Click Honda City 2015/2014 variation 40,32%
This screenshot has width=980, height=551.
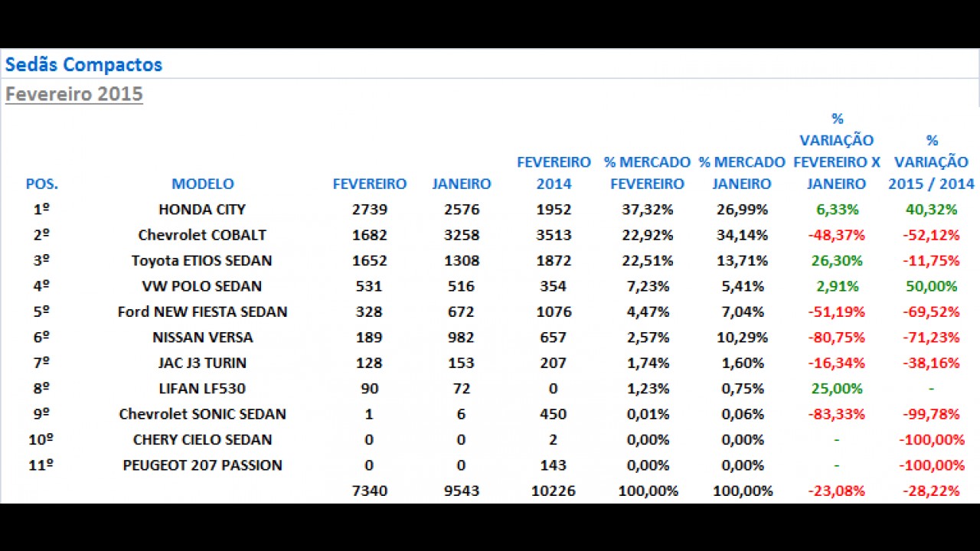click(x=931, y=210)
